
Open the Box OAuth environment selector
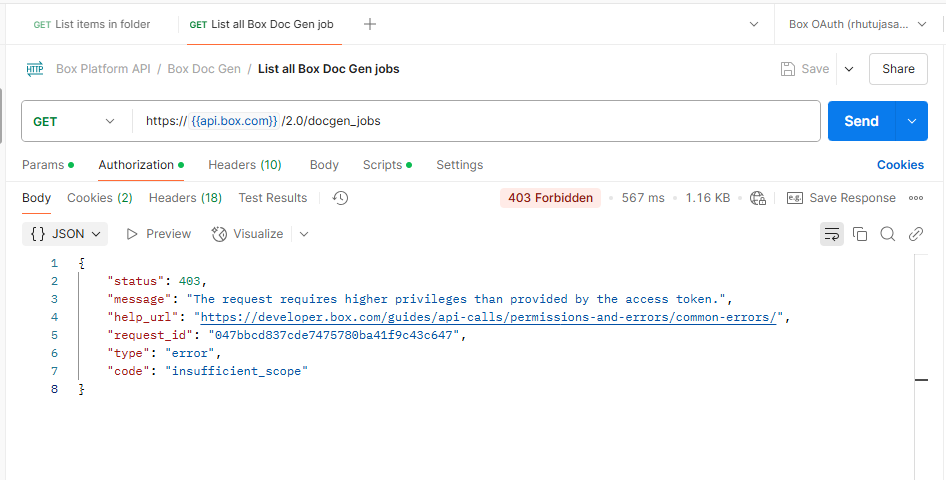pyautogui.click(x=857, y=24)
